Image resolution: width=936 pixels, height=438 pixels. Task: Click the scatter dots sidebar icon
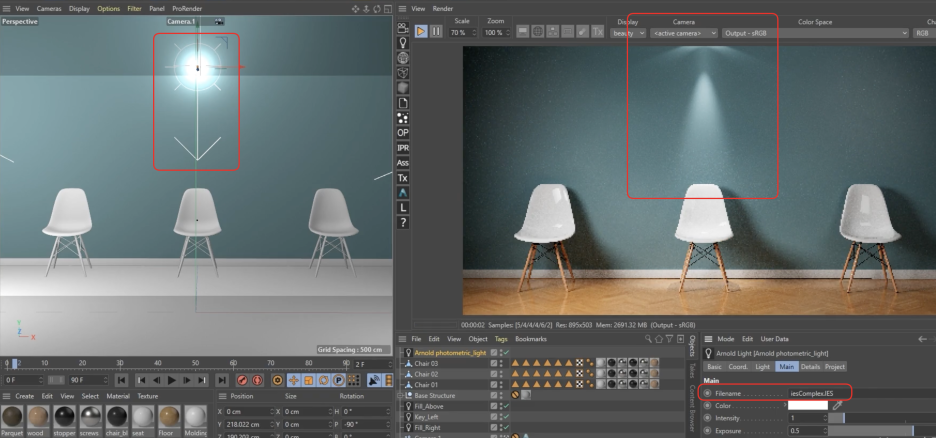[403, 118]
